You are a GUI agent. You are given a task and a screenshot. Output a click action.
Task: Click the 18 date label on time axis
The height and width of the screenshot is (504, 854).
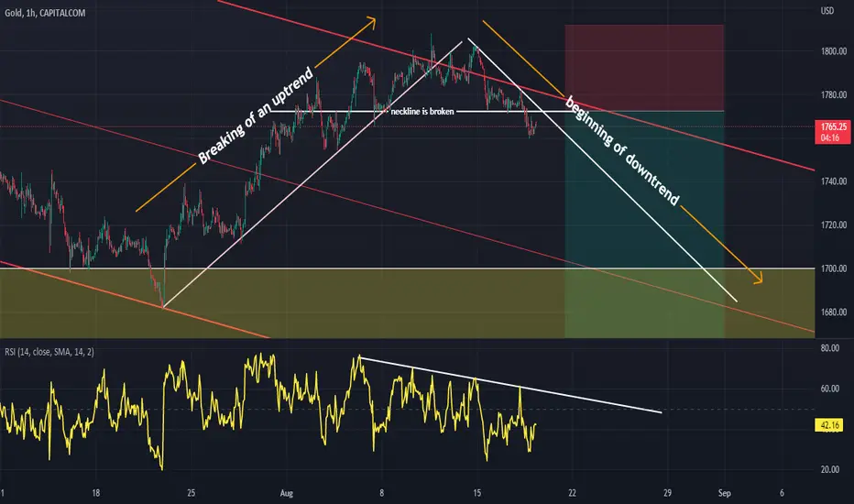pyautogui.click(x=96, y=493)
